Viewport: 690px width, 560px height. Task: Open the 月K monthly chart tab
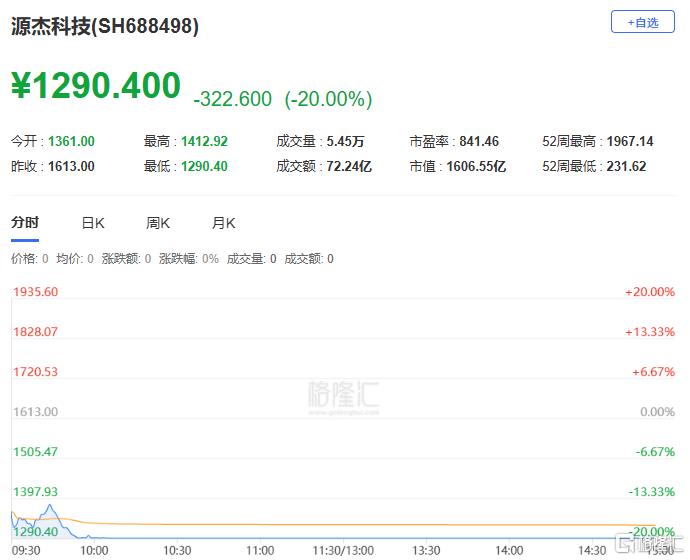pyautogui.click(x=224, y=223)
